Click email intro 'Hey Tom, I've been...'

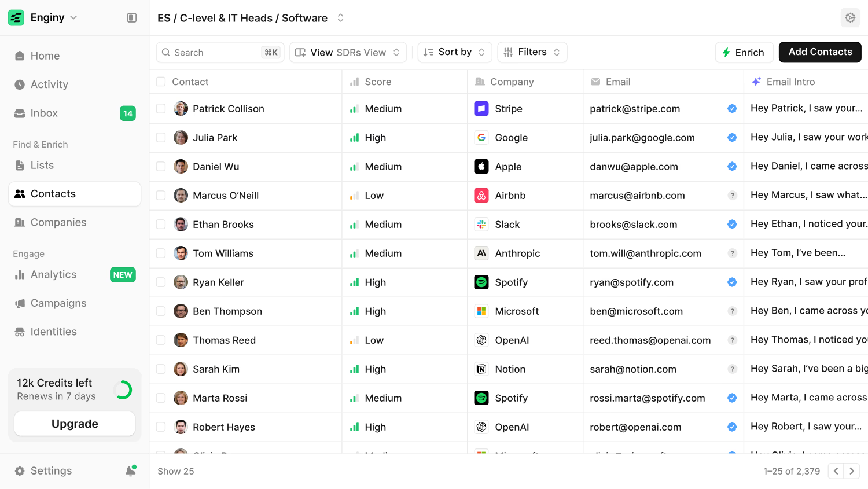click(798, 253)
